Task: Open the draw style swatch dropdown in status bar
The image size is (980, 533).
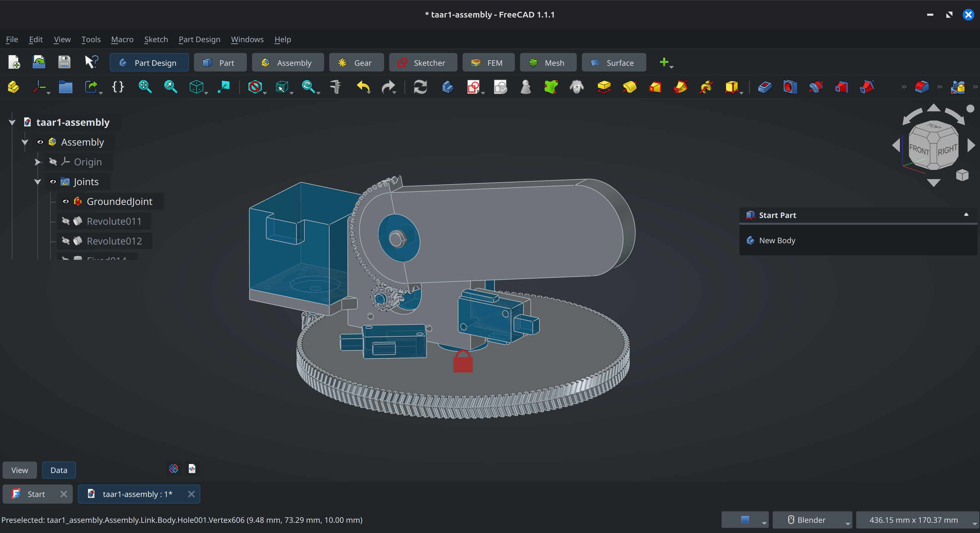Action: click(x=745, y=520)
